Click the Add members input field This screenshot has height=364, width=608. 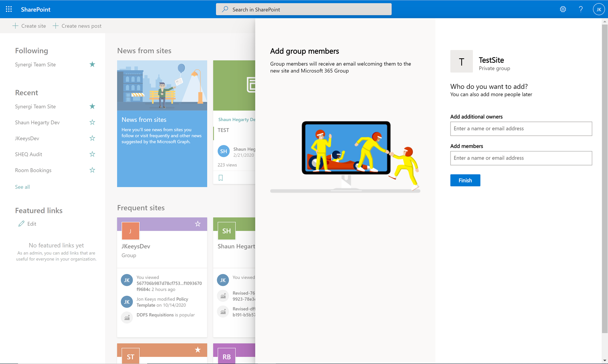point(521,158)
